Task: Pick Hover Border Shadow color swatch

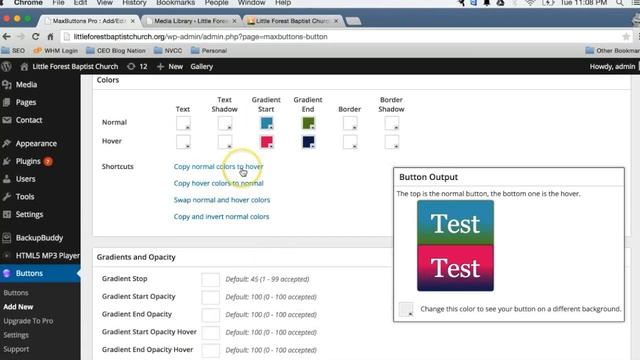Action: tap(391, 142)
